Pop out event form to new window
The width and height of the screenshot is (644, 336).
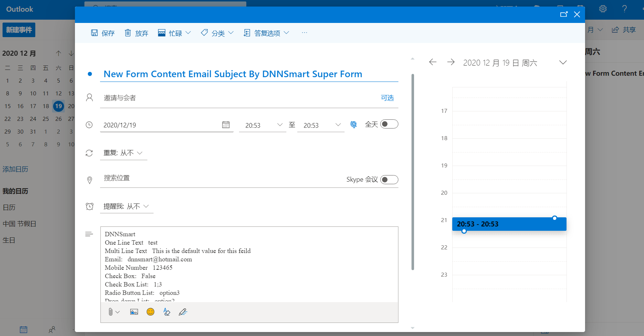coord(564,14)
